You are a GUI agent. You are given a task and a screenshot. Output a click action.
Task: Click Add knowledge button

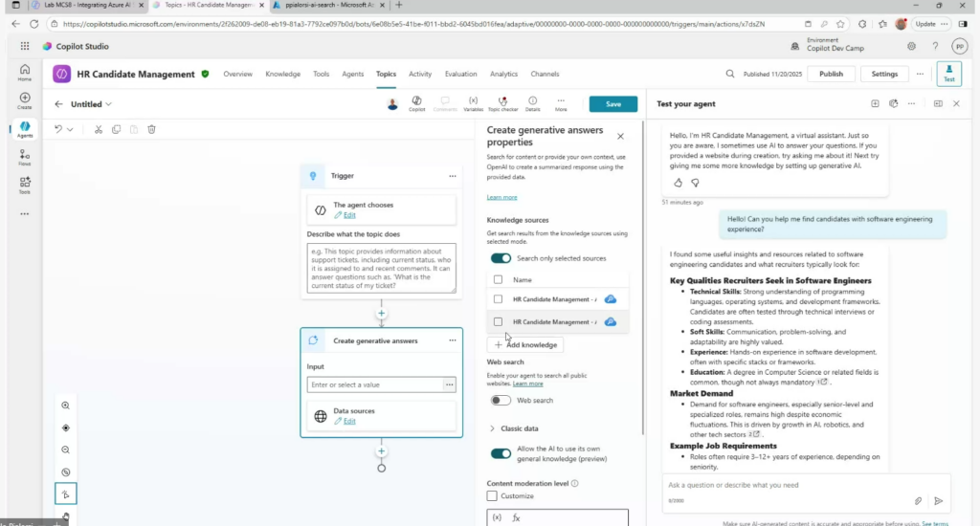[525, 345]
